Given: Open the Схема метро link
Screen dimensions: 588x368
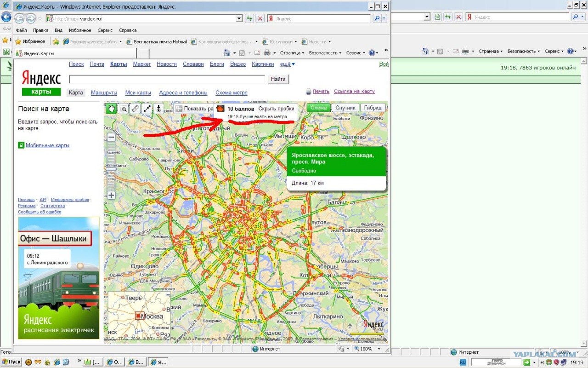Looking at the screenshot, I should tap(231, 93).
